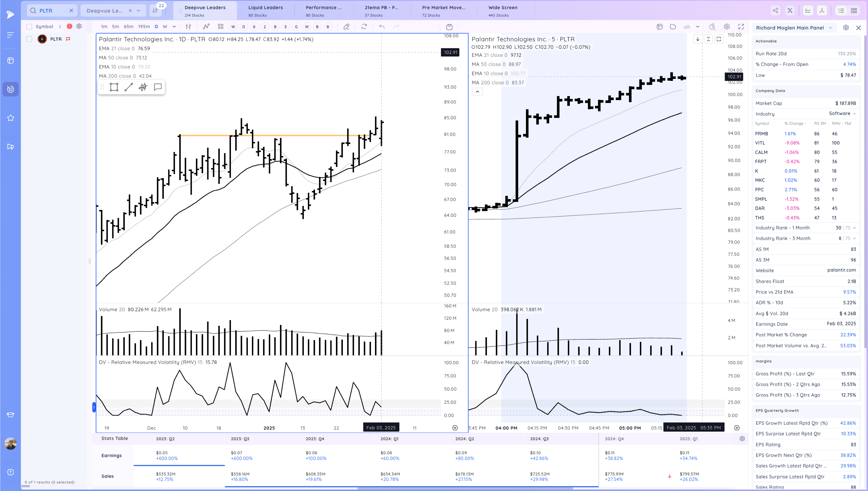Check the PLTR row checkbox
This screenshot has height=491, width=868.
click(x=29, y=39)
